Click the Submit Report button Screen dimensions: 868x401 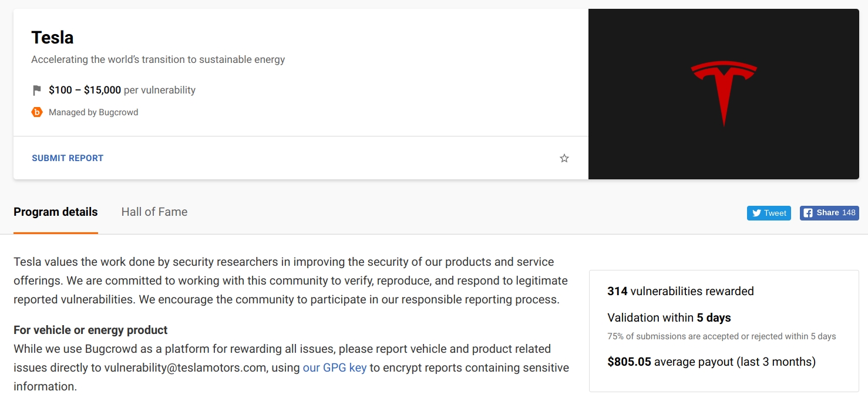click(68, 158)
